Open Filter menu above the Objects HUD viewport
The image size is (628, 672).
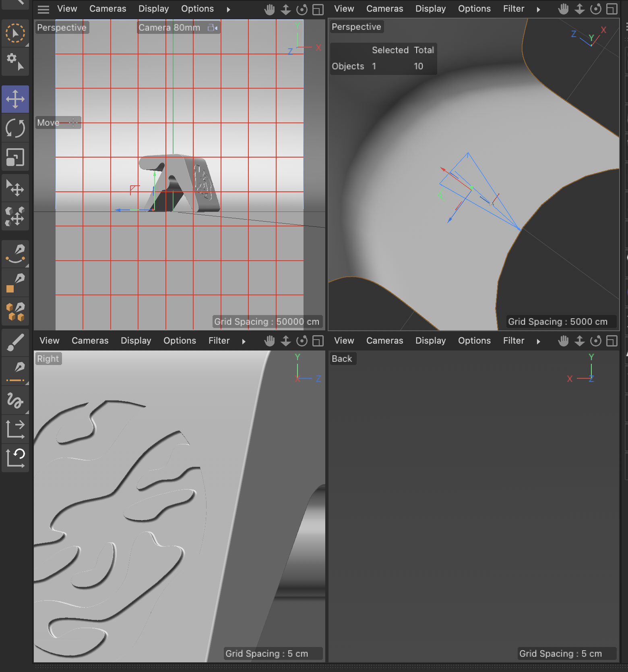tap(514, 8)
